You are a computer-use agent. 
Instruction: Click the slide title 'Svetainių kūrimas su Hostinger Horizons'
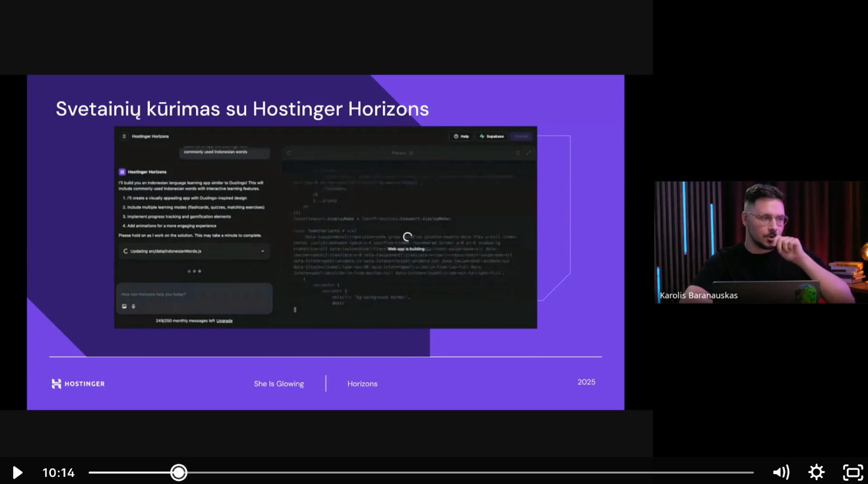(242, 109)
